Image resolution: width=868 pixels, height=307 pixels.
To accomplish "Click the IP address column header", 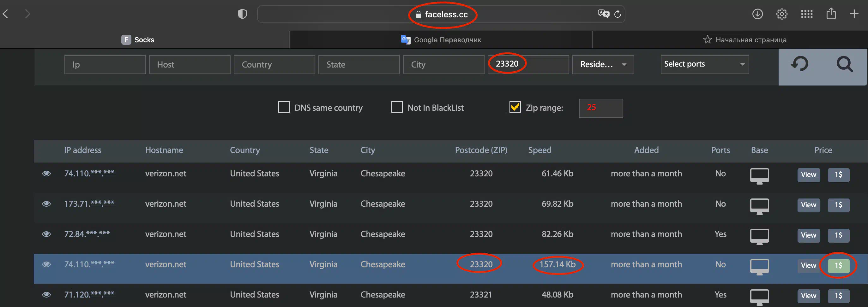I will 82,150.
